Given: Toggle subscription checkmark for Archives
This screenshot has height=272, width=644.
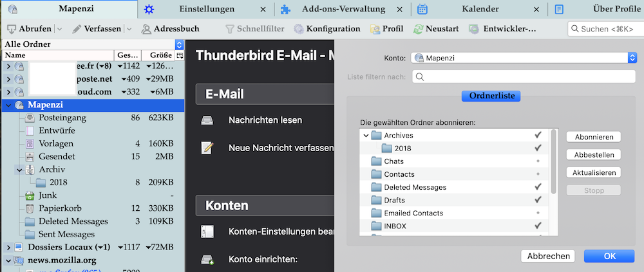Looking at the screenshot, I should click(x=538, y=135).
